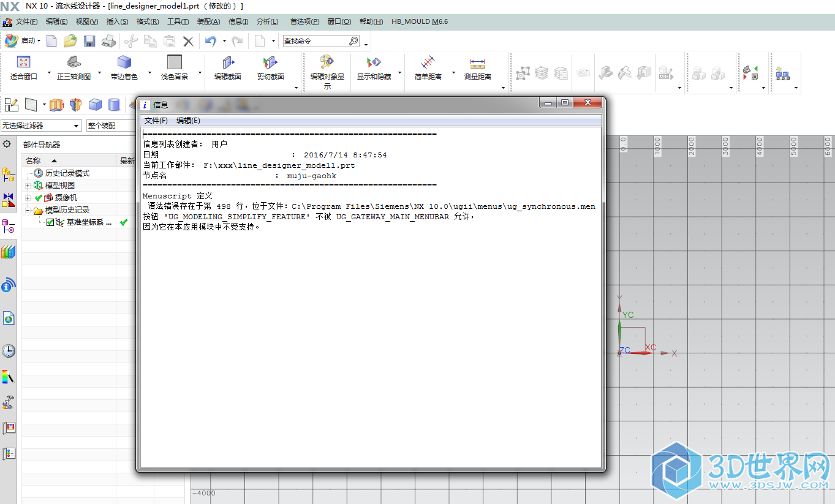Select the 简单距离 measure tool
The height and width of the screenshot is (504, 835).
point(428,68)
